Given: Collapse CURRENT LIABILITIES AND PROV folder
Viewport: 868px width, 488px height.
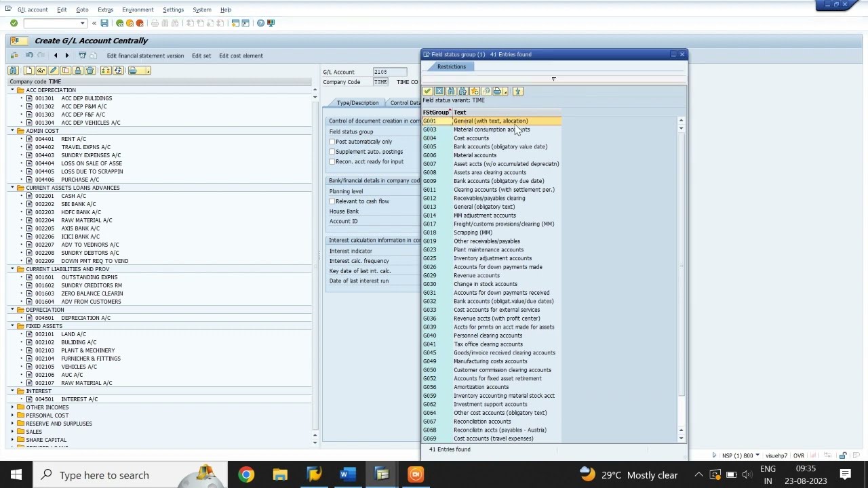Looking at the screenshot, I should [x=12, y=269].
